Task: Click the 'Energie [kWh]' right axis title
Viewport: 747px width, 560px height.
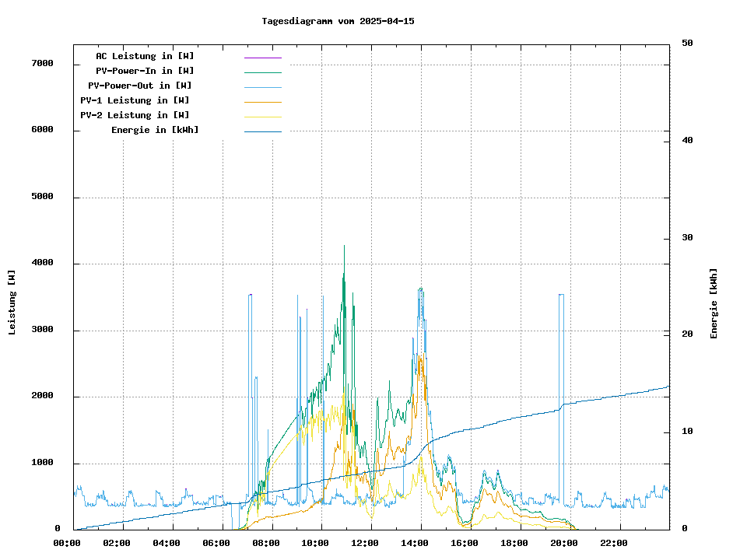Action: (x=714, y=303)
